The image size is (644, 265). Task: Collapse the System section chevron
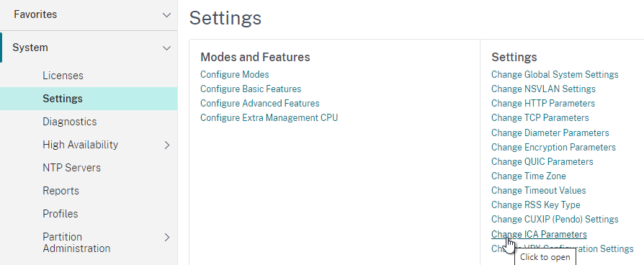166,48
